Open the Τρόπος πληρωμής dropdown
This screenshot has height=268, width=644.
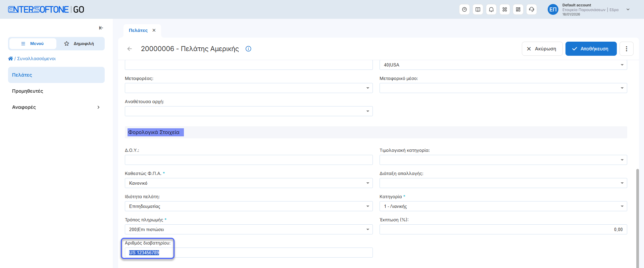coord(367,229)
